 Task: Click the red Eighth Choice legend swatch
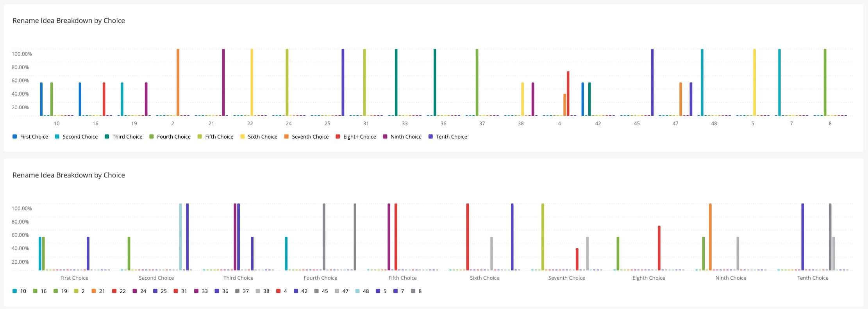tap(338, 137)
